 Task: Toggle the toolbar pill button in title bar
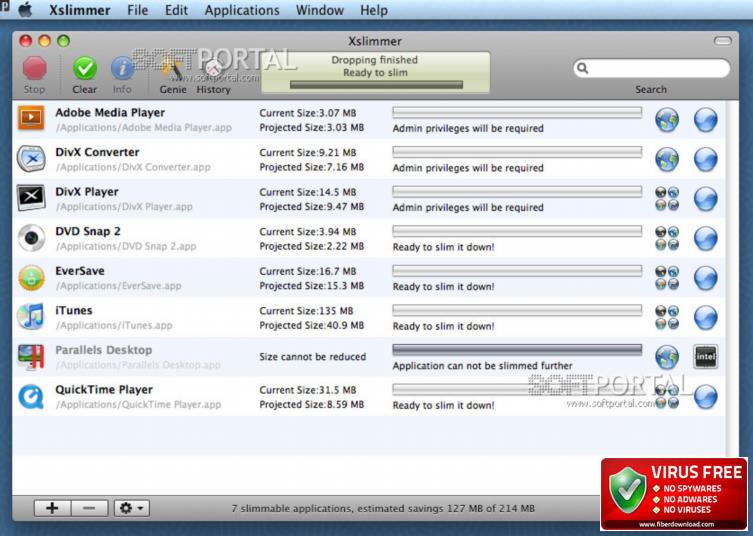(723, 41)
